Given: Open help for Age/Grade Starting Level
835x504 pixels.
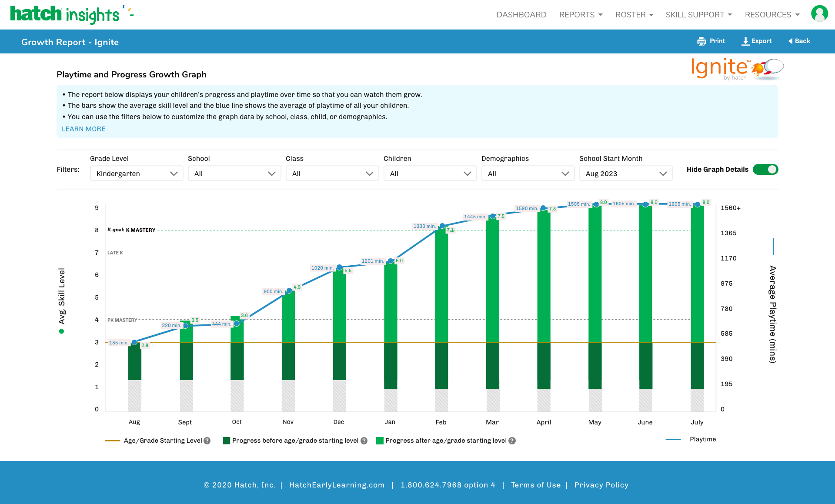Looking at the screenshot, I should [x=207, y=441].
